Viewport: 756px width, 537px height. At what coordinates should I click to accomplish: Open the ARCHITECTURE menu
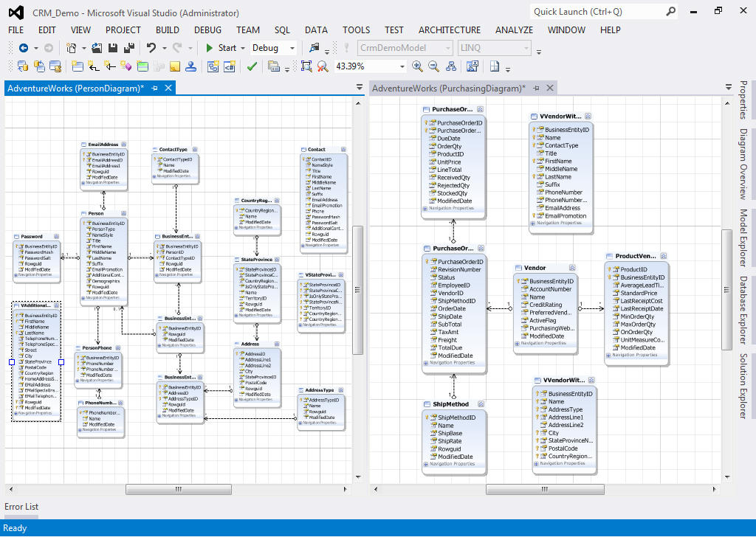click(x=449, y=30)
